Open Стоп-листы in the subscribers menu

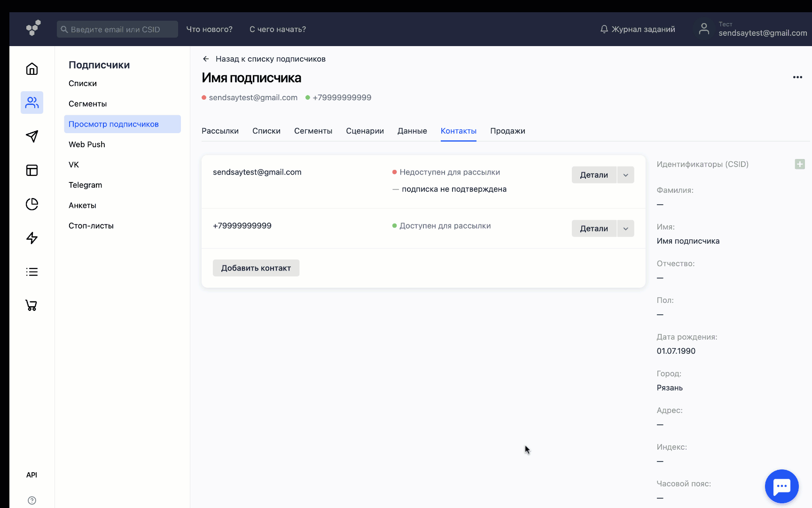click(91, 226)
